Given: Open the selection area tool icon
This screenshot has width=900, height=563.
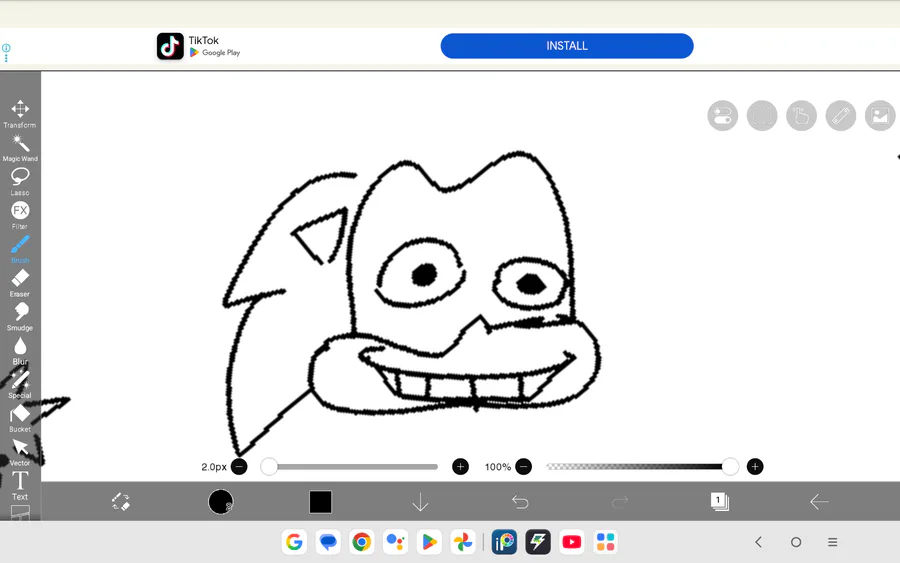Looking at the screenshot, I should click(x=762, y=116).
